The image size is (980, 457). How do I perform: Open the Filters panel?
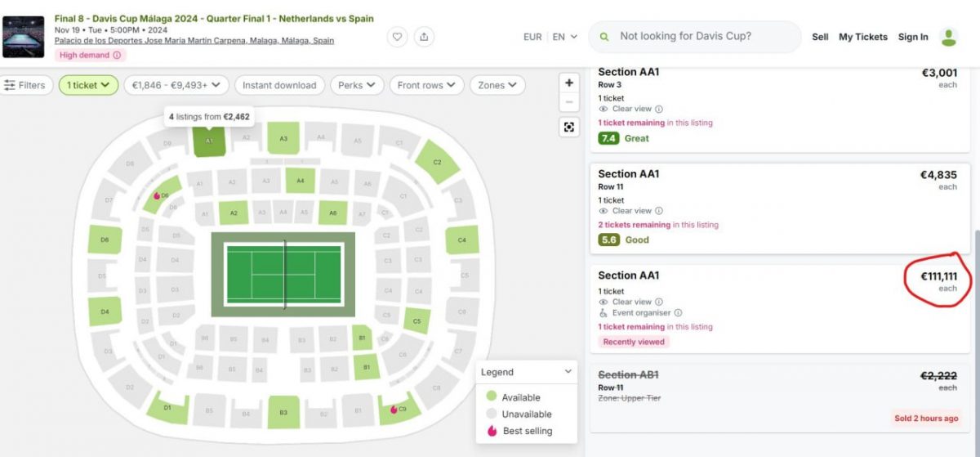pyautogui.click(x=25, y=85)
